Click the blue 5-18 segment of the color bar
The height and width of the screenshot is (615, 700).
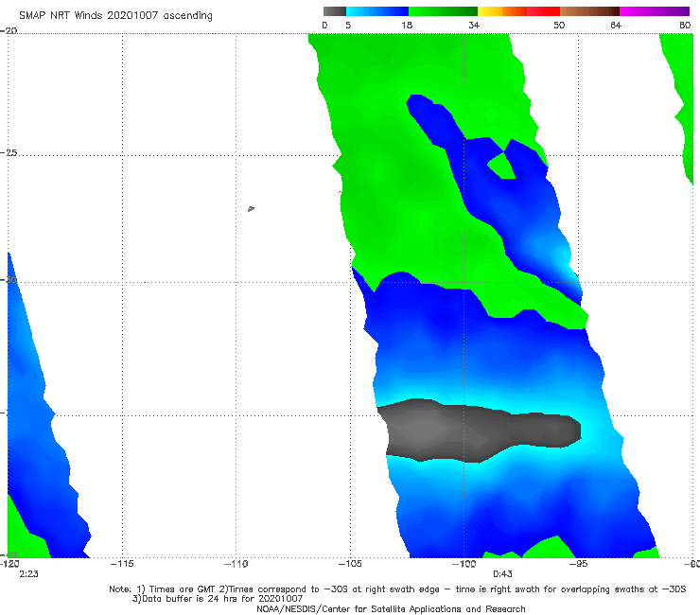point(377,11)
